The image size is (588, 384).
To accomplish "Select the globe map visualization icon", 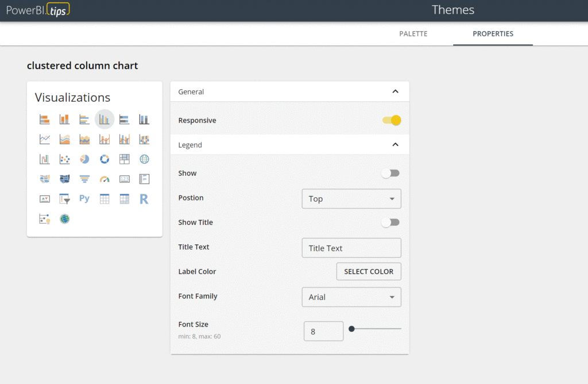I will coord(144,159).
